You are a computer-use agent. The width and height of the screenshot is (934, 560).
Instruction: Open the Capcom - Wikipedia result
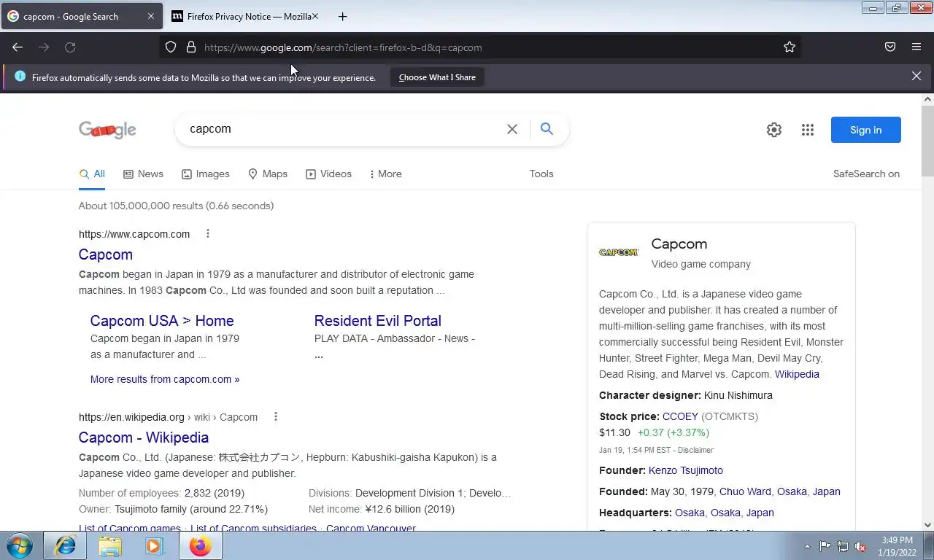(x=144, y=437)
